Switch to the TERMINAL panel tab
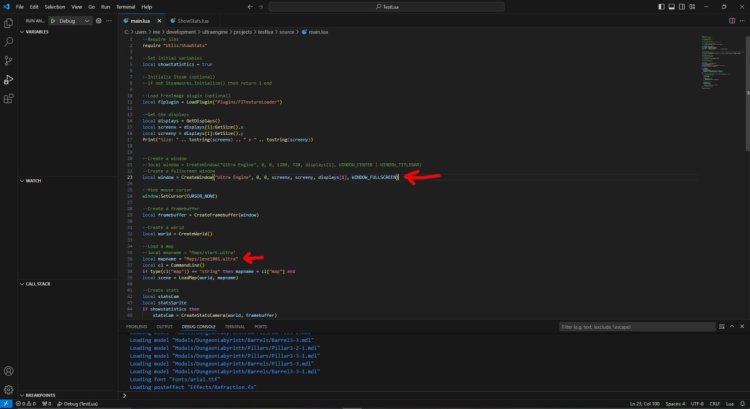Viewport: 750px width, 409px height. tap(235, 326)
